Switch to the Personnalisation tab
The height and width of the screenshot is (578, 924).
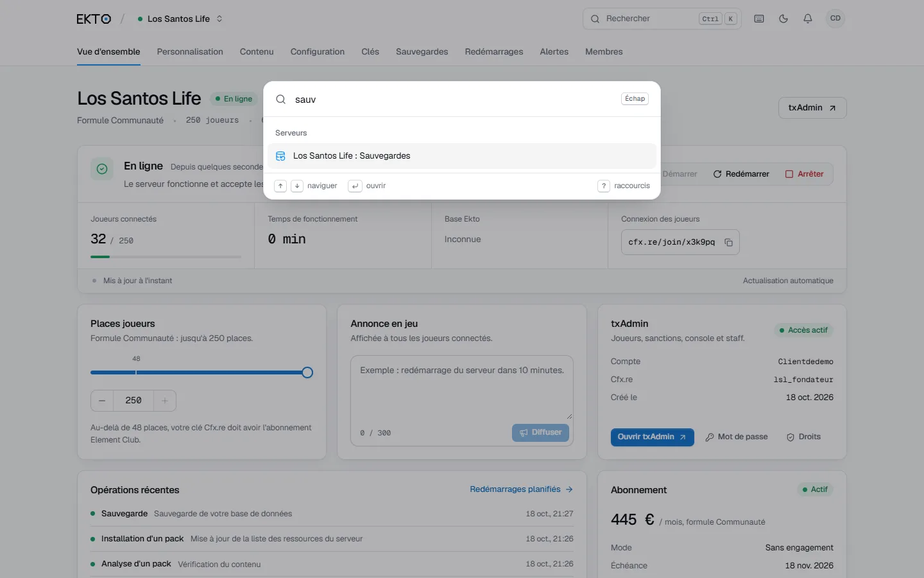pos(190,51)
